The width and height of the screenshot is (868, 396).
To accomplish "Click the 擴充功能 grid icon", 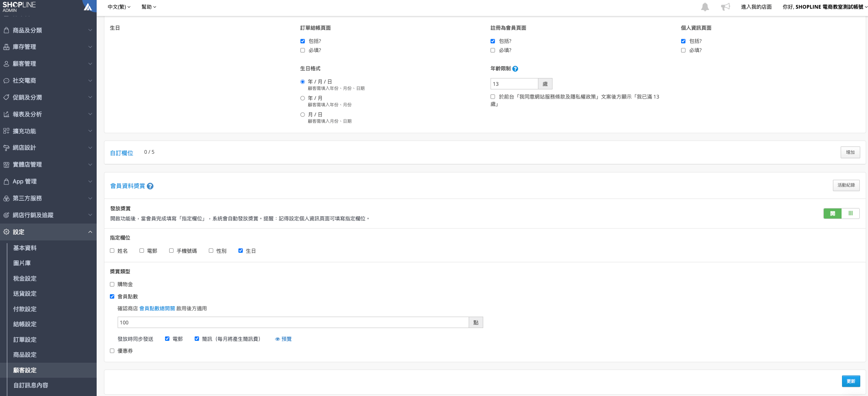I will tap(6, 131).
